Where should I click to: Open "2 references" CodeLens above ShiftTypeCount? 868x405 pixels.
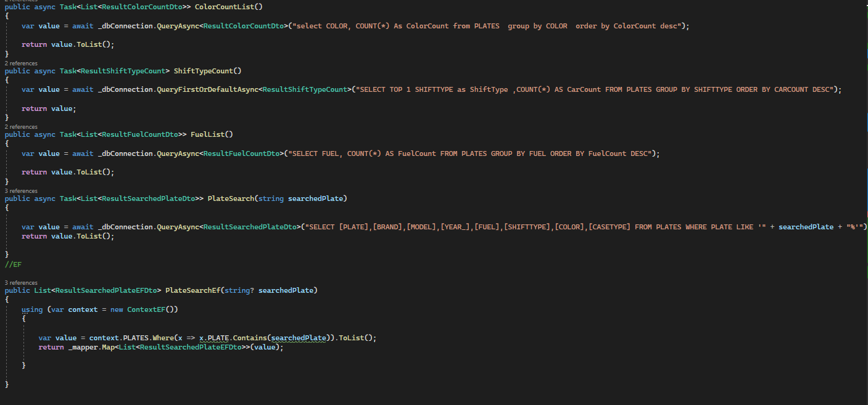[x=21, y=63]
